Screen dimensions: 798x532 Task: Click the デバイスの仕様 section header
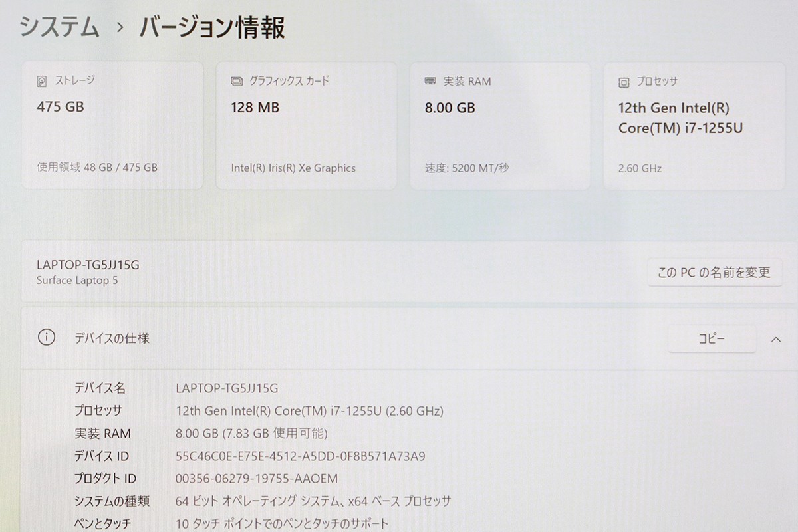tap(112, 338)
